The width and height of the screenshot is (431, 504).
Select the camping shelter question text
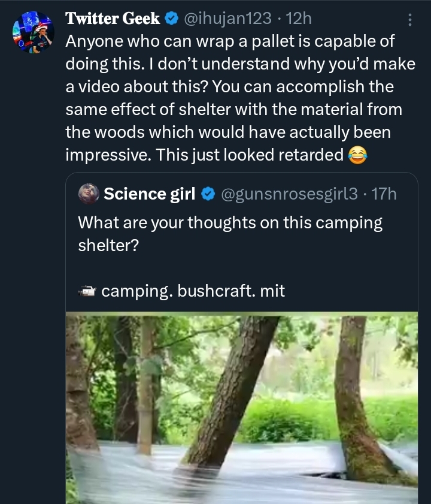[x=230, y=234]
